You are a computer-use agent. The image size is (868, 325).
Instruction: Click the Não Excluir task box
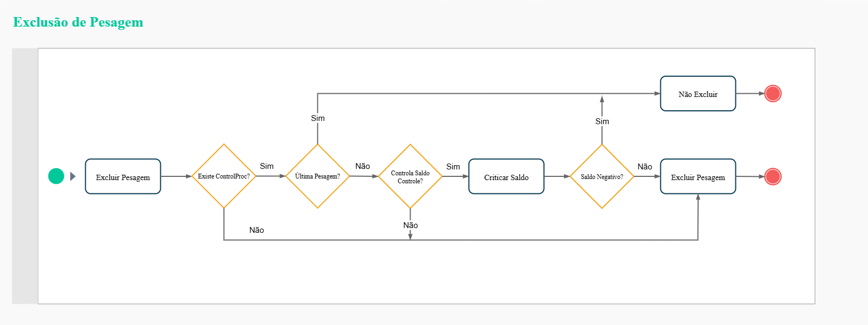[x=698, y=94]
